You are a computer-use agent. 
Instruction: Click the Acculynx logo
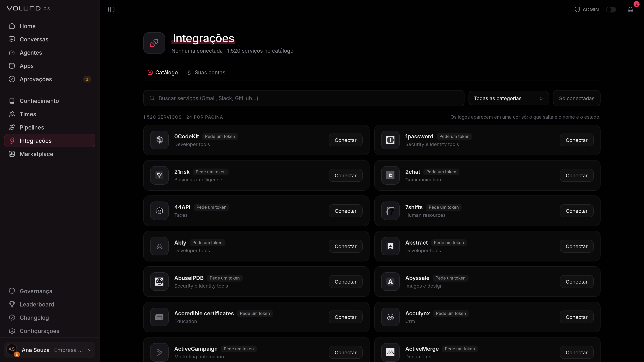(x=390, y=317)
